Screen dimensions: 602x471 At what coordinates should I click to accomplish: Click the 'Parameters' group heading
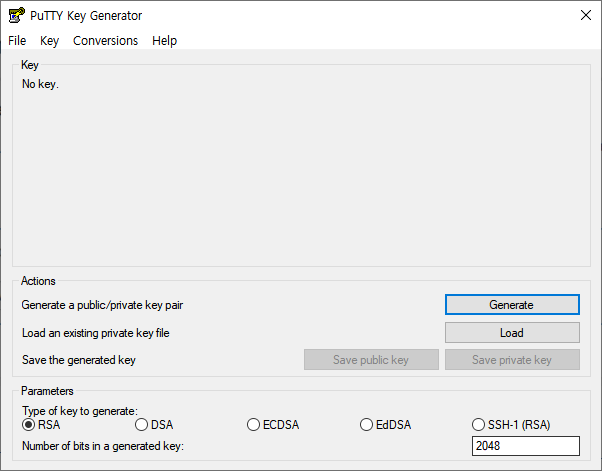(x=47, y=391)
